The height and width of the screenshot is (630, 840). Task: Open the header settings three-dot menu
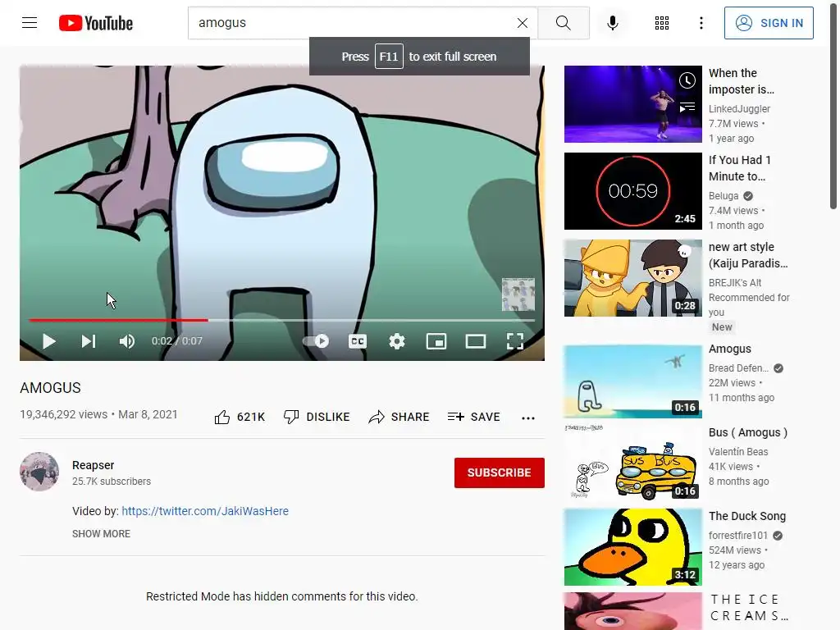[701, 23]
